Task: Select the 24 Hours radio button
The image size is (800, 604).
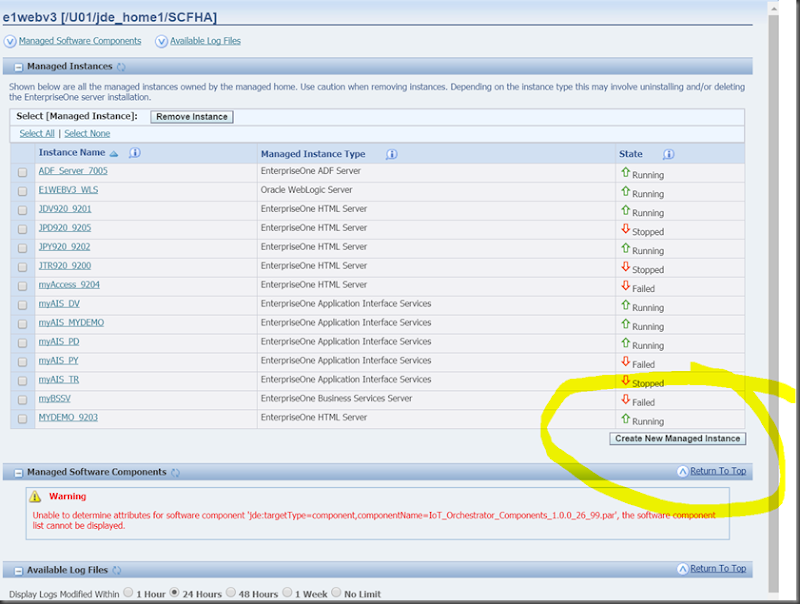Action: pos(174,592)
